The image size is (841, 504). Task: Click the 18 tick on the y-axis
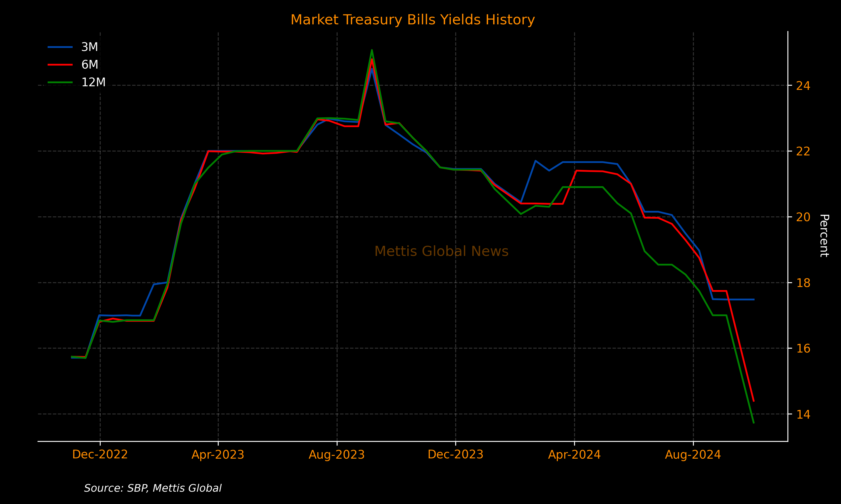tap(803, 283)
